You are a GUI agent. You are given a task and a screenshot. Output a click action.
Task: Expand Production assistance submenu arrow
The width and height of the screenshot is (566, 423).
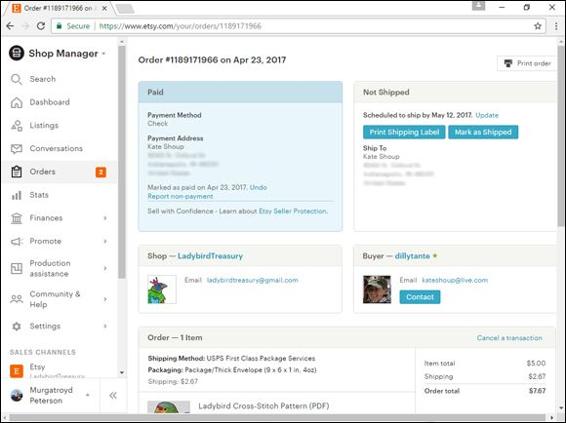(105, 268)
